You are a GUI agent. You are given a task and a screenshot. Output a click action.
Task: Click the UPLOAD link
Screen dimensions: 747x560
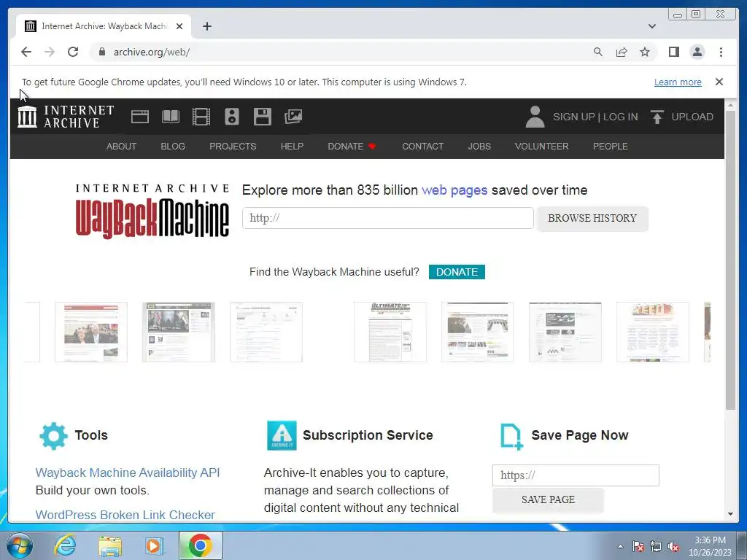pyautogui.click(x=692, y=117)
